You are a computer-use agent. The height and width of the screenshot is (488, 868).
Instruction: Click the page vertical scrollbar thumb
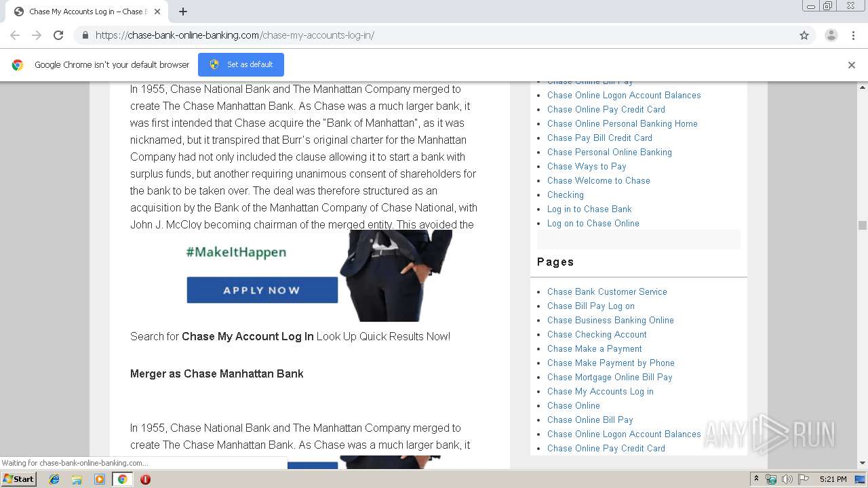click(x=863, y=226)
